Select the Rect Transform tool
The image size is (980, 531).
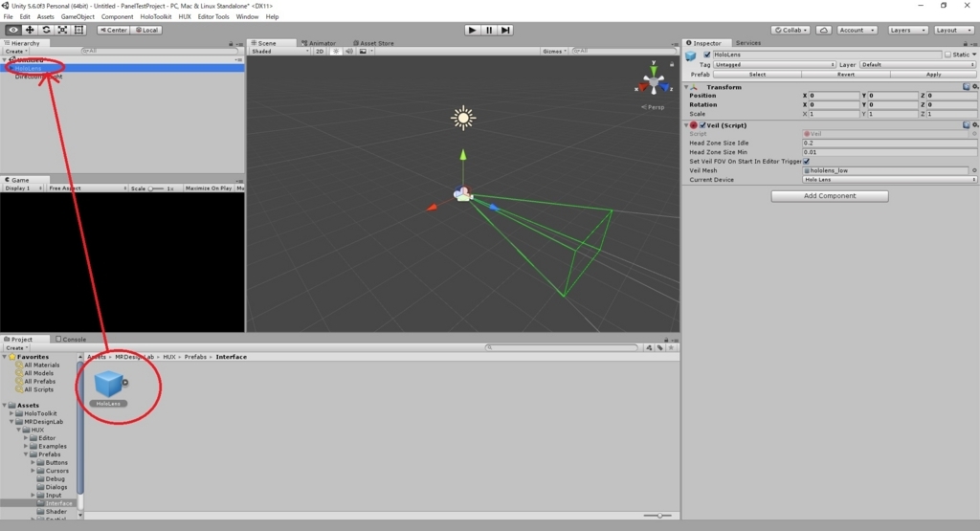tap(78, 30)
